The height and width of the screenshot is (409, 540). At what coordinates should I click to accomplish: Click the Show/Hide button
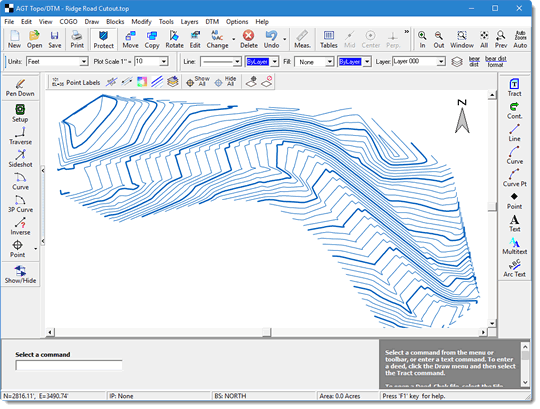click(x=20, y=275)
